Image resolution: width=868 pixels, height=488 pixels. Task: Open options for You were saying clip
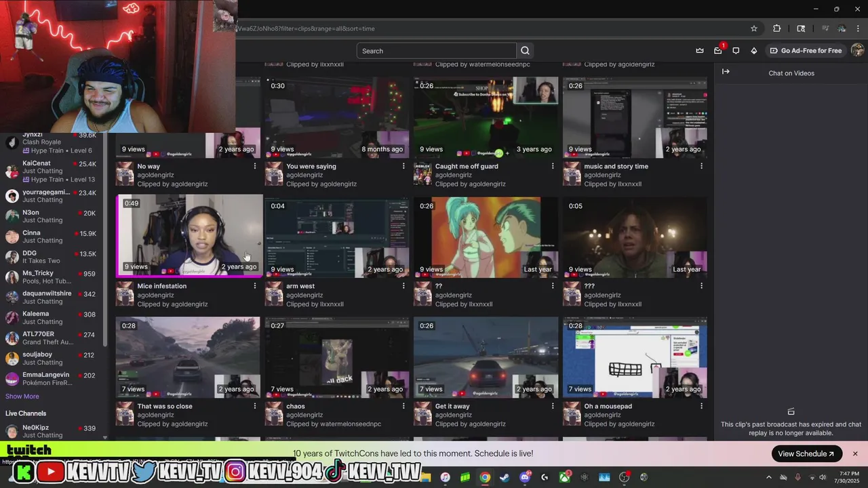pos(403,166)
